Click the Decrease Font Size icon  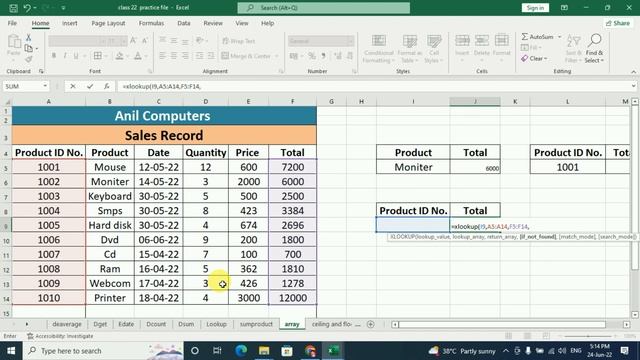pyautogui.click(x=144, y=40)
